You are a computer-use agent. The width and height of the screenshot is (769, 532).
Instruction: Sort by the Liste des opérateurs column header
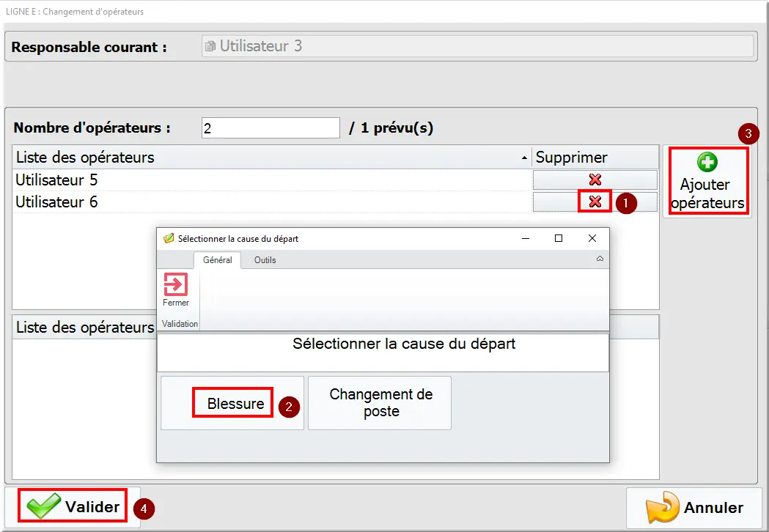click(272, 158)
